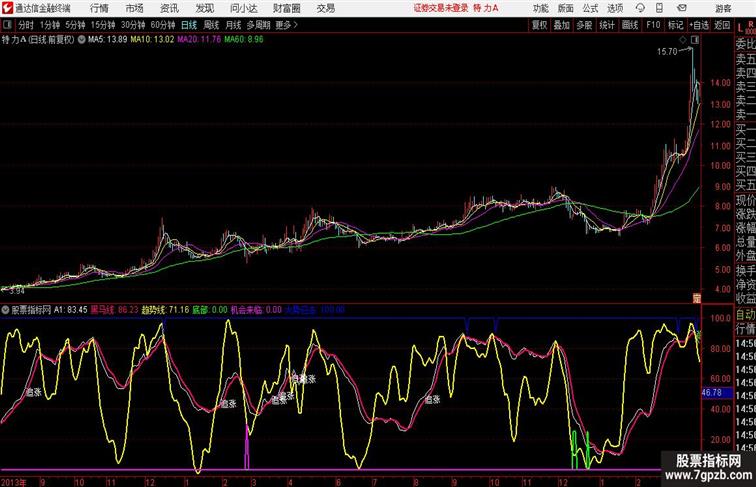Screen dimensions: 756x487
Task: Click the 复权 toolbar button
Action: 539,25
